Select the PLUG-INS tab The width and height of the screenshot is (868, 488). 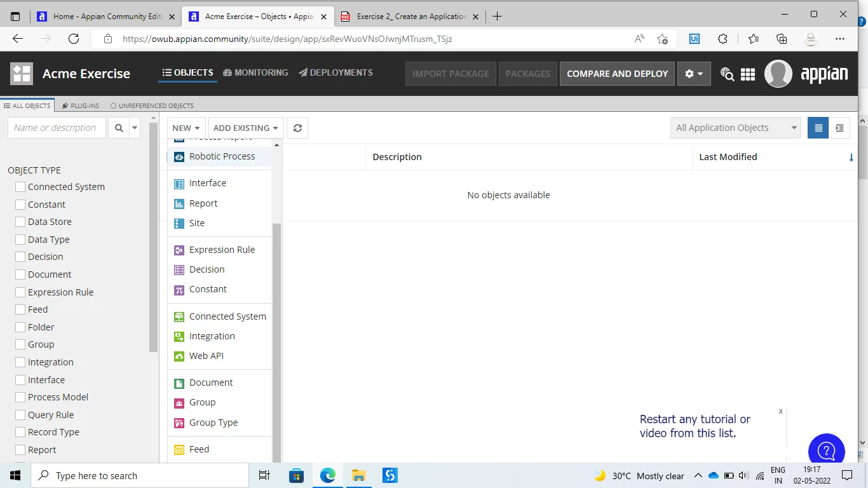pyautogui.click(x=81, y=105)
